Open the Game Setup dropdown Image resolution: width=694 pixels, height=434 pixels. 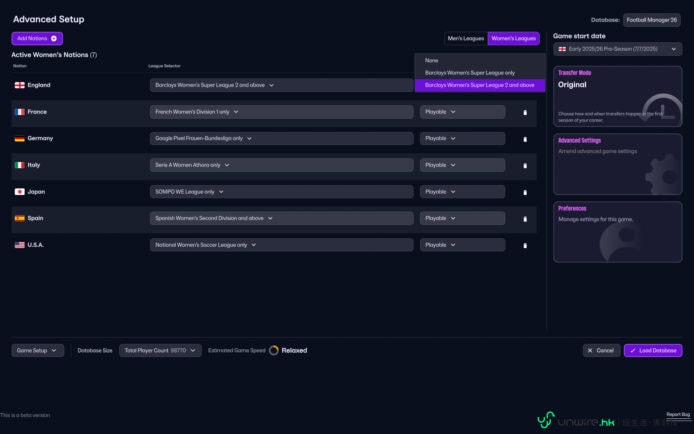point(37,350)
